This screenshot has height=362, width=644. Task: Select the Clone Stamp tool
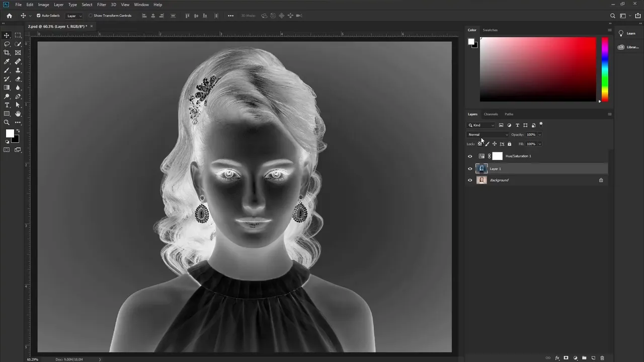[x=18, y=70]
